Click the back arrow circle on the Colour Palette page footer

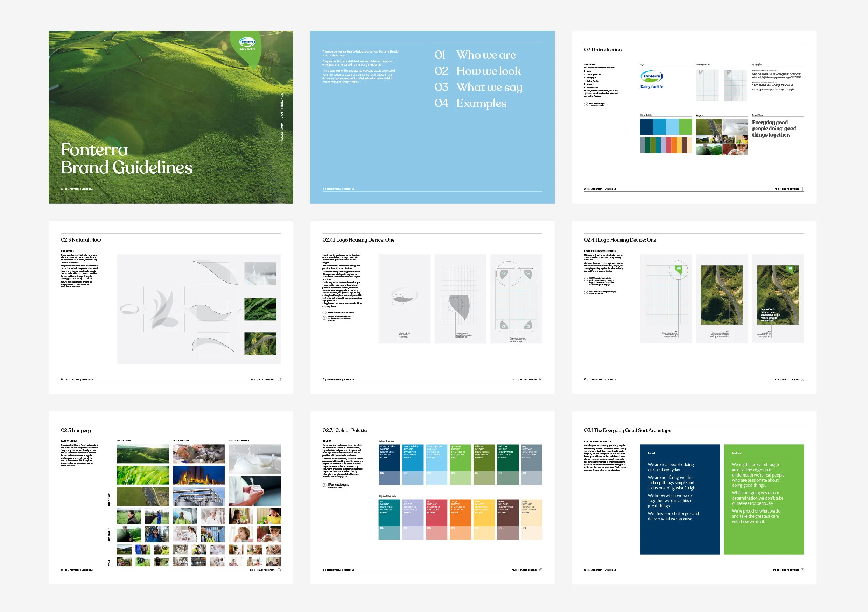pos(541,570)
